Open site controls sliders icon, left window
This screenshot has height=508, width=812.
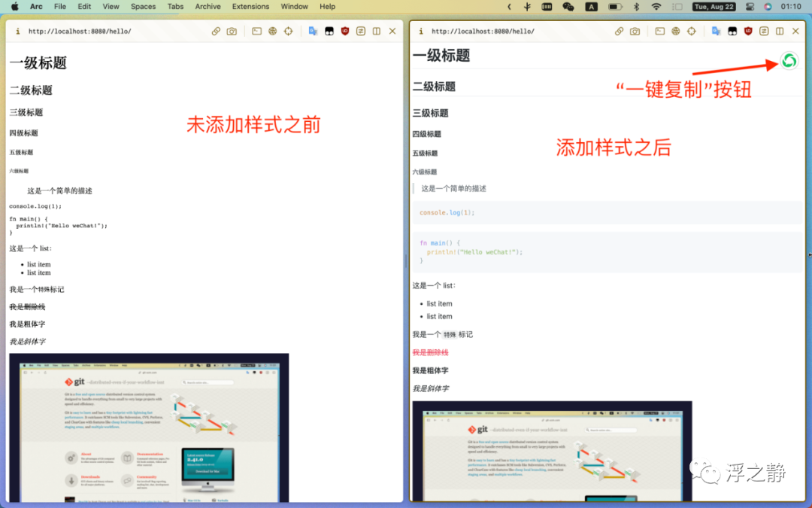(361, 31)
